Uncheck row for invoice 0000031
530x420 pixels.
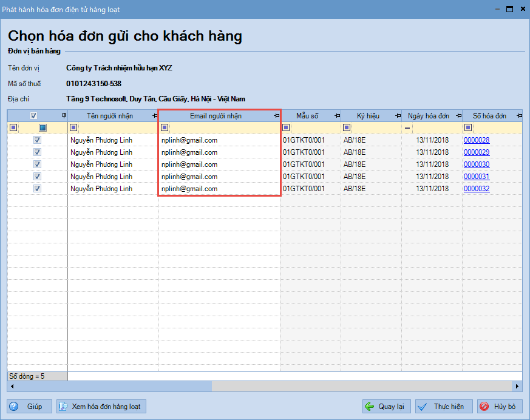(37, 177)
